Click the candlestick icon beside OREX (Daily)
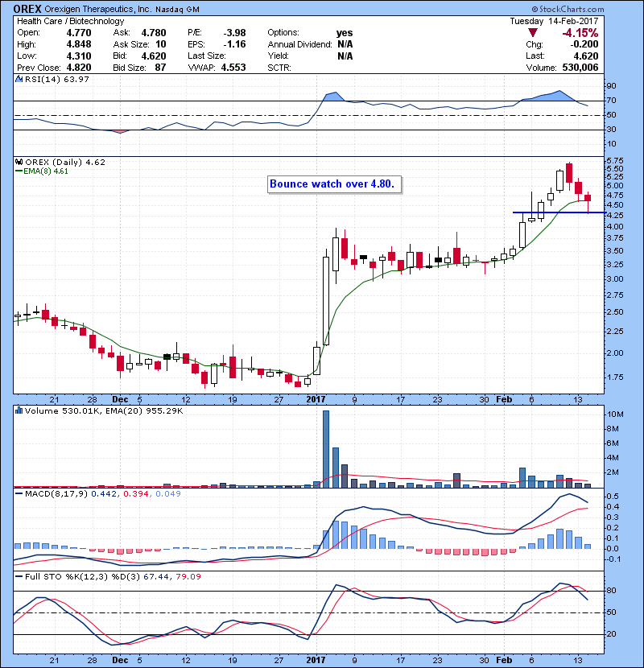 click(19, 162)
